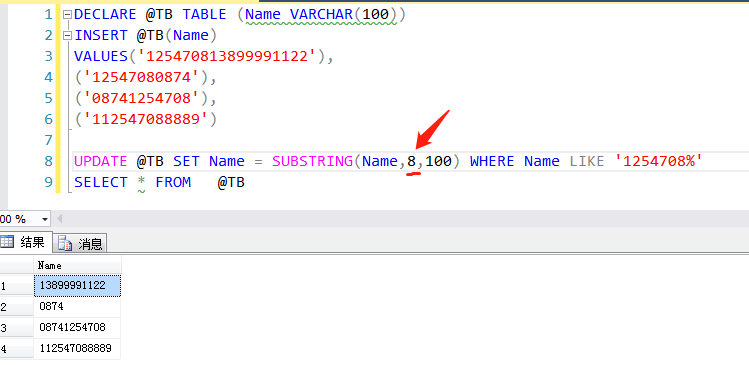Select results row header 2
Screen dimensions: 749x365
click(17, 307)
